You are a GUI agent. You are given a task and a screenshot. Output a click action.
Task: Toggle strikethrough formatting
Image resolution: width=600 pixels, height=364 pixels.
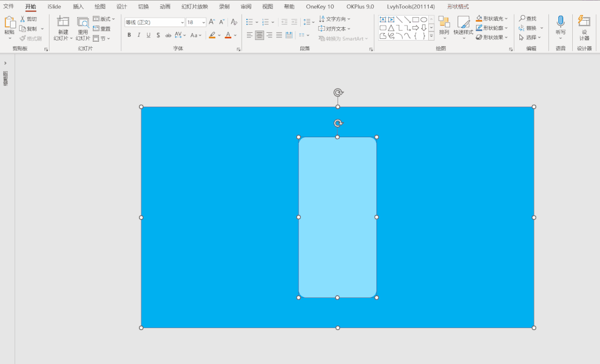(168, 35)
